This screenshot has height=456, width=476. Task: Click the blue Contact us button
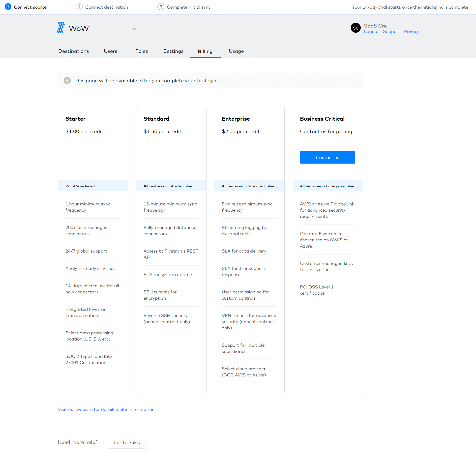327,157
